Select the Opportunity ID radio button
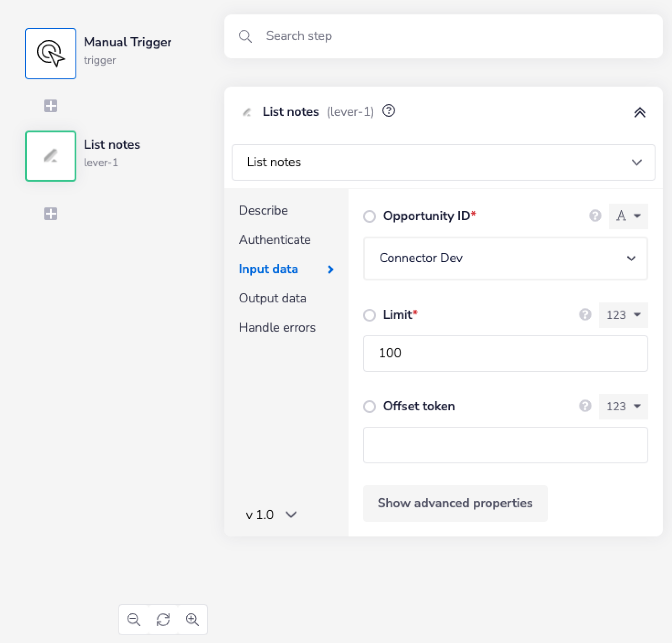 click(x=370, y=216)
